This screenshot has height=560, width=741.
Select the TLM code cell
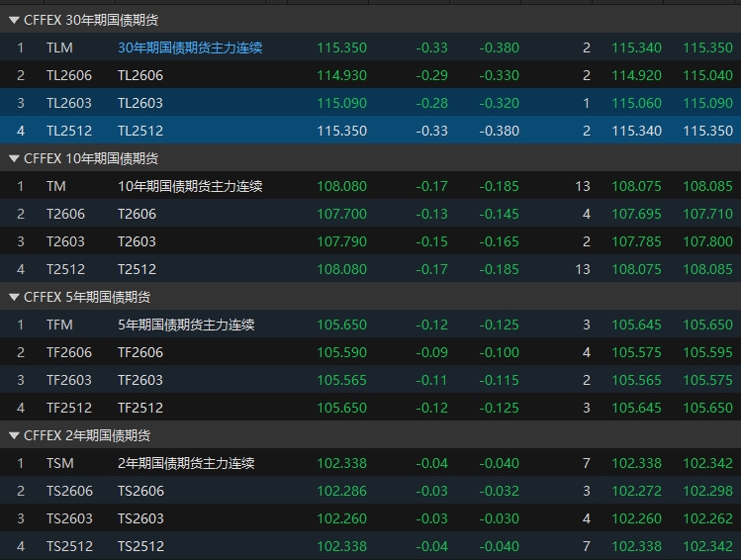[59, 47]
